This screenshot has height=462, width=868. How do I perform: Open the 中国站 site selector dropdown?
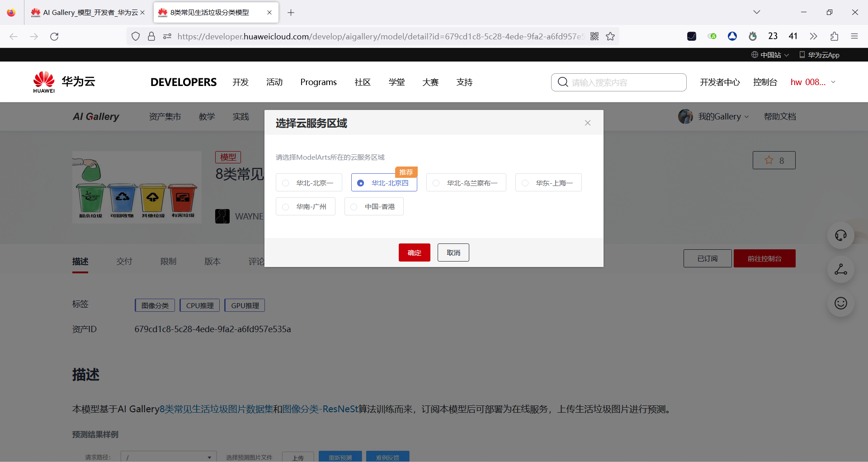tap(770, 54)
